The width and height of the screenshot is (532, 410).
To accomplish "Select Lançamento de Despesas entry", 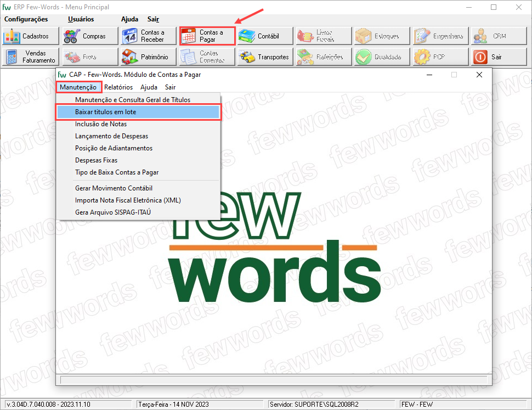I will point(138,136).
